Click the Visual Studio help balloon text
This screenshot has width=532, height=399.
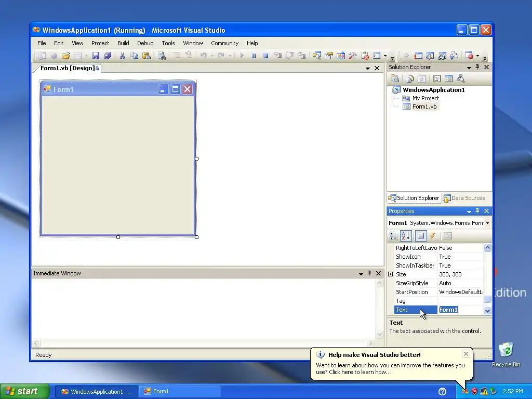click(390, 368)
